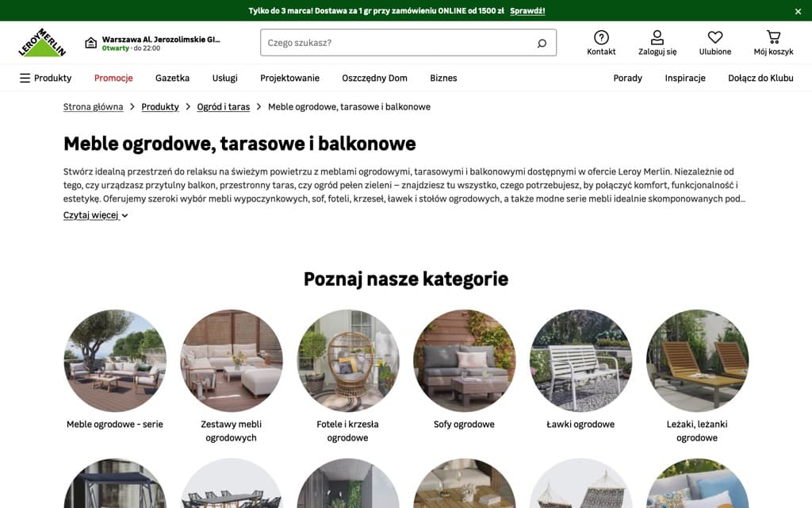
Task: Open the Sofy ogrodowe category thumbnail
Action: pos(465,360)
